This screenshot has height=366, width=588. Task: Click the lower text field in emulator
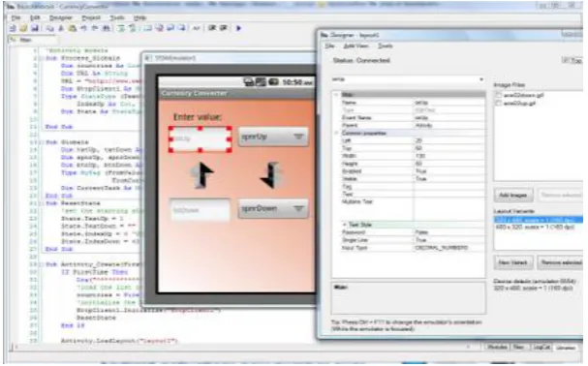point(200,209)
